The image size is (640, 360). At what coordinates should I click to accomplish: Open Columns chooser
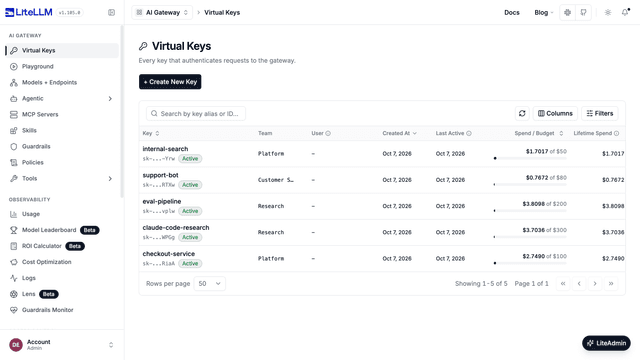point(555,113)
